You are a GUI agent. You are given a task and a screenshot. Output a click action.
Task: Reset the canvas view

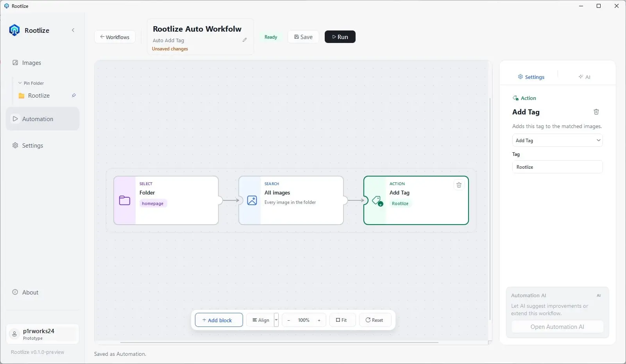[374, 320]
